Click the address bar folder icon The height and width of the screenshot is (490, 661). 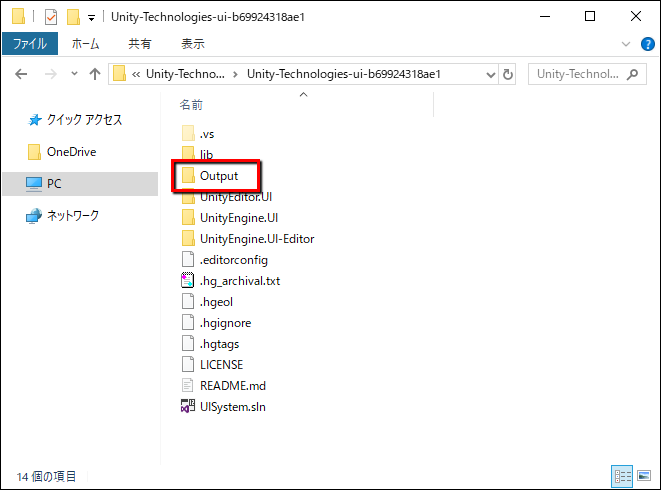tap(120, 73)
